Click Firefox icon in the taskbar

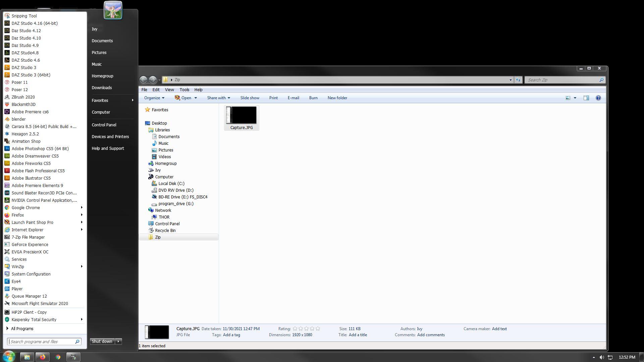coord(43,357)
